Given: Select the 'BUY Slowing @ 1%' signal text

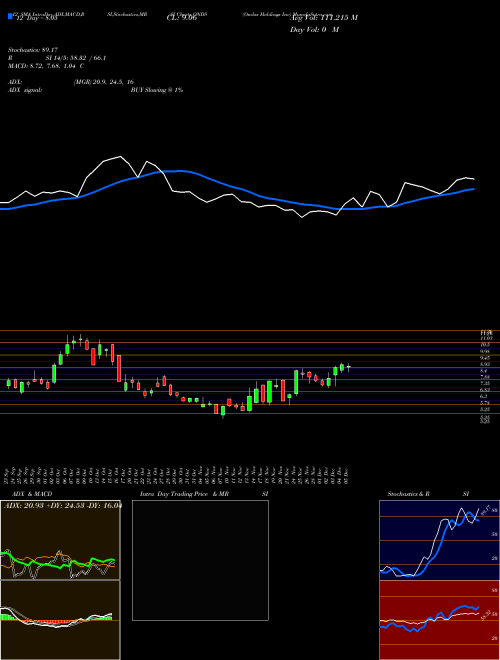Looking at the screenshot, I should pyautogui.click(x=157, y=90).
